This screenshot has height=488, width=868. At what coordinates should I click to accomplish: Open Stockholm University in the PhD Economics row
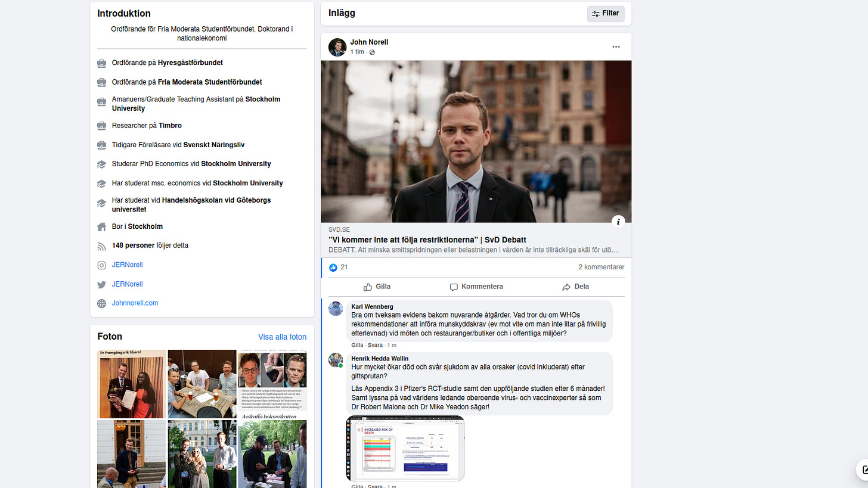(236, 164)
